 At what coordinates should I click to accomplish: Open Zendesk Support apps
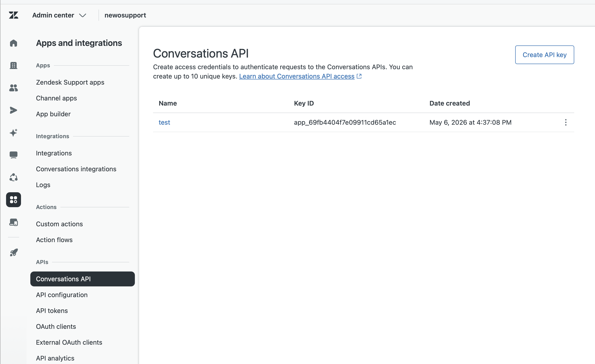[70, 82]
